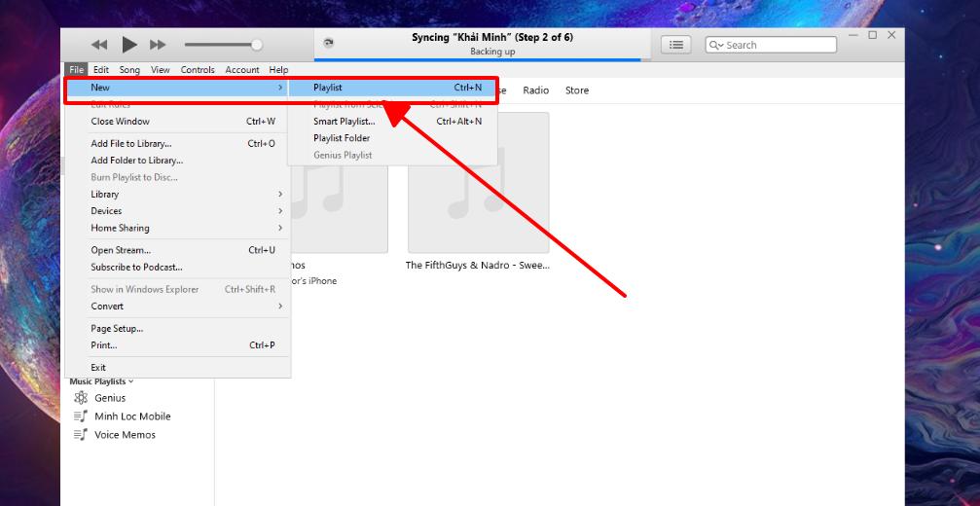The width and height of the screenshot is (980, 506).
Task: Open the File menu
Action: (77, 69)
